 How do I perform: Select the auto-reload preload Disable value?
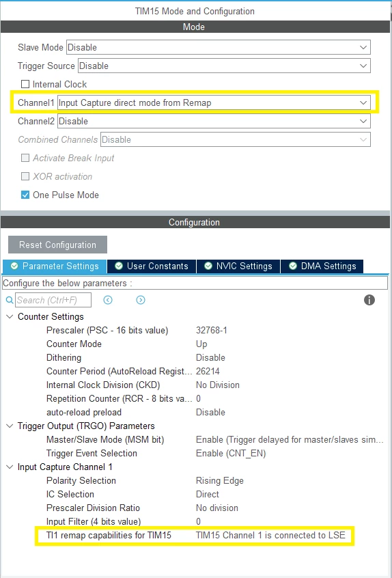tap(210, 412)
